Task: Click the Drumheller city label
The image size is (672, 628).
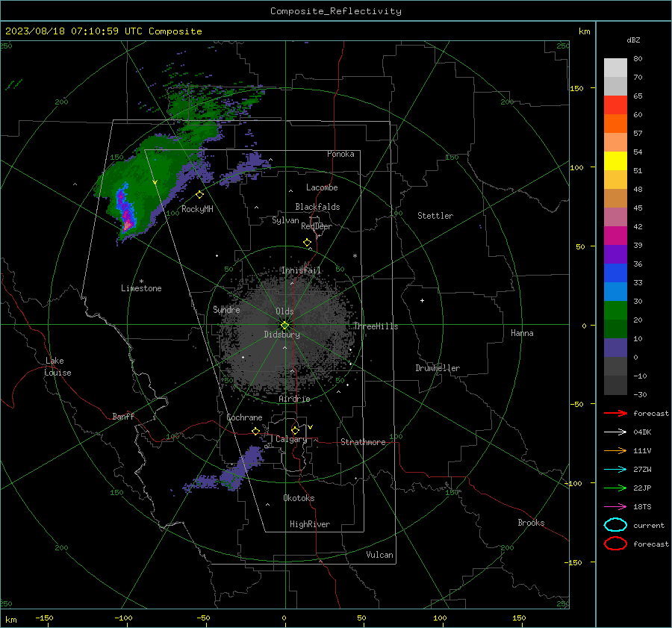Action: (438, 368)
